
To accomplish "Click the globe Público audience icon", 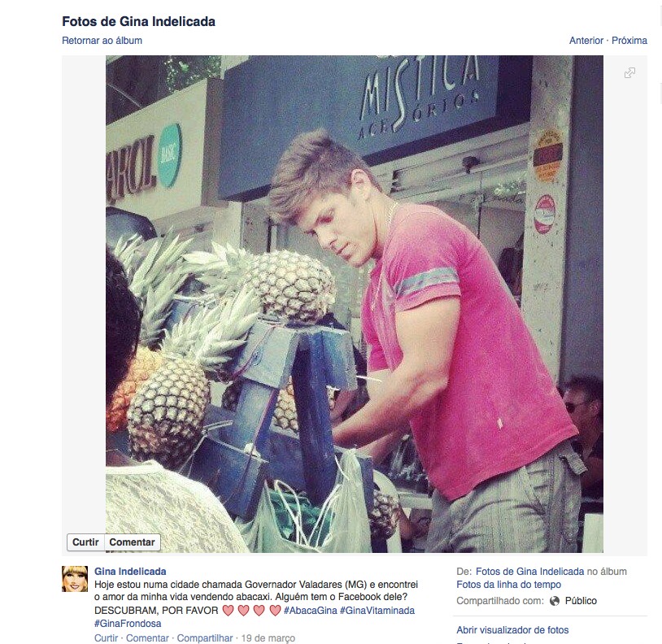I will tap(555, 601).
